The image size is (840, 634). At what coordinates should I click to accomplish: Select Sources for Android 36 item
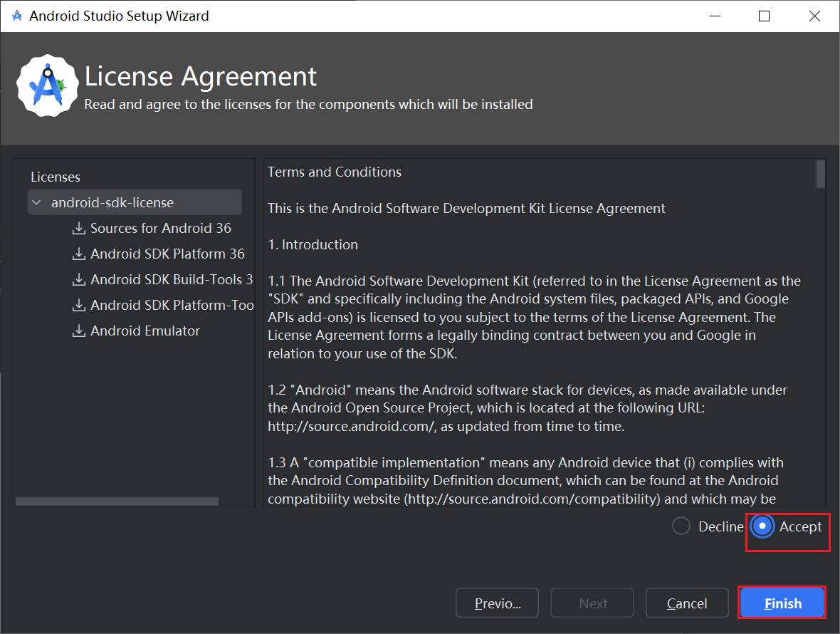pyautogui.click(x=160, y=229)
